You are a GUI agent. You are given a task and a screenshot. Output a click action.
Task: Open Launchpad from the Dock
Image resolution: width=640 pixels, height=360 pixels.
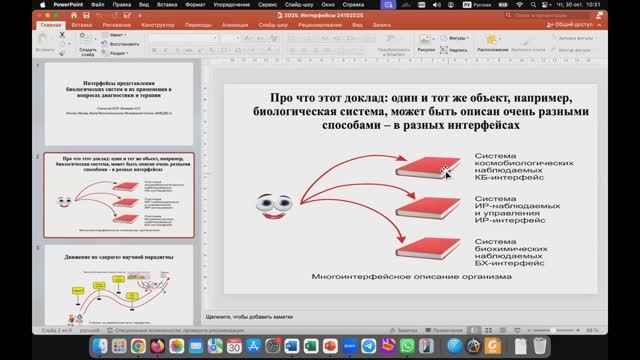pos(119,346)
